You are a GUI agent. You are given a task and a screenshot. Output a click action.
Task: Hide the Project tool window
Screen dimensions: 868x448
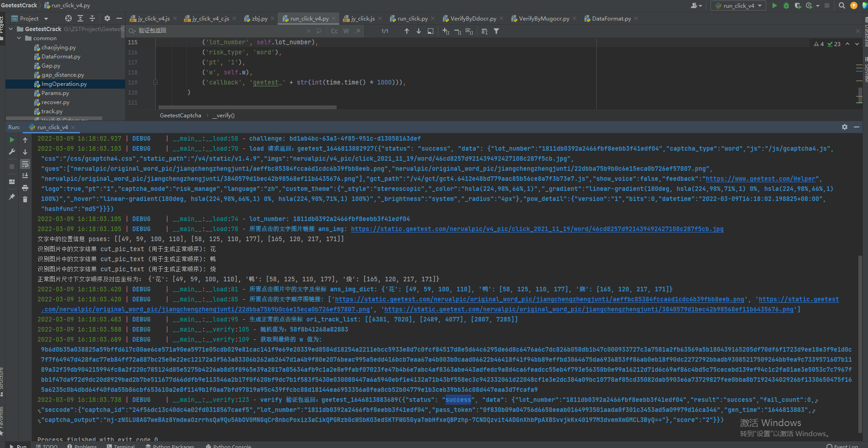point(119,18)
